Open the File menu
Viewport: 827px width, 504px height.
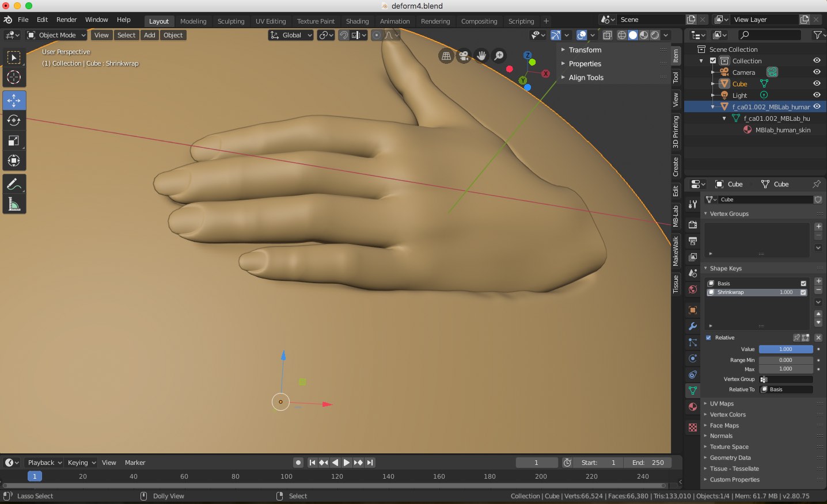23,20
